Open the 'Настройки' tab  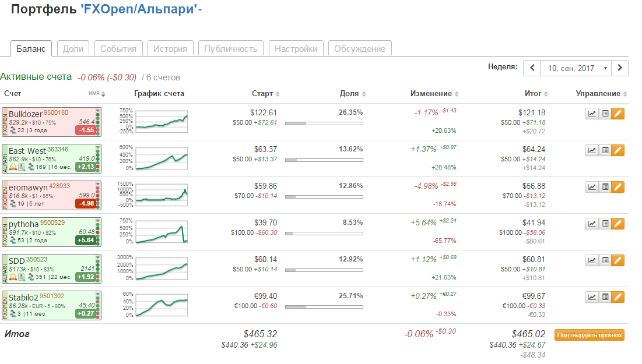pyautogui.click(x=296, y=49)
